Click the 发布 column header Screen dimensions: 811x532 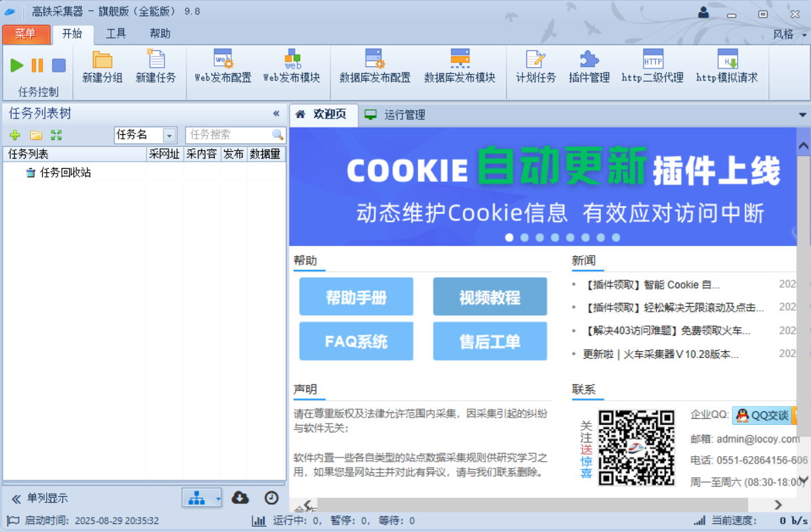tap(233, 155)
